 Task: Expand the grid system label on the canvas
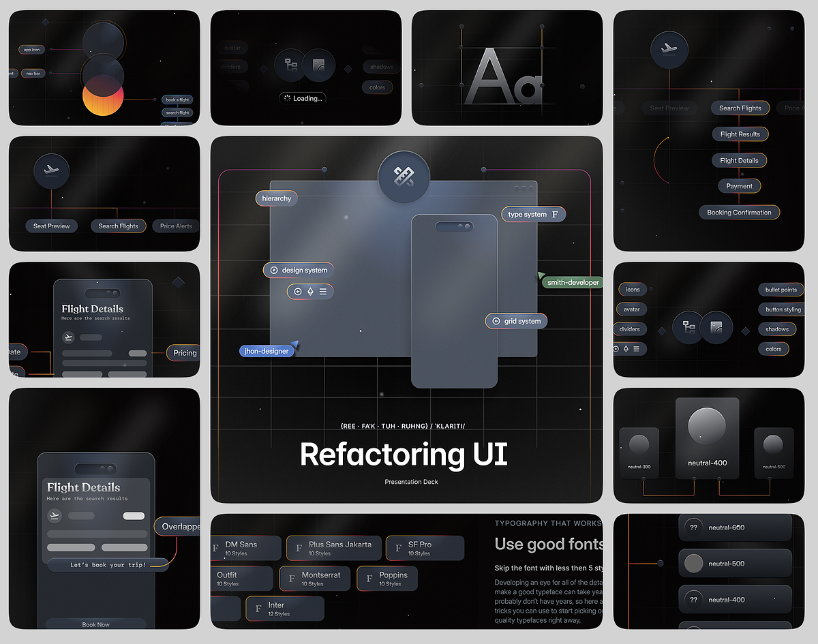tap(516, 321)
